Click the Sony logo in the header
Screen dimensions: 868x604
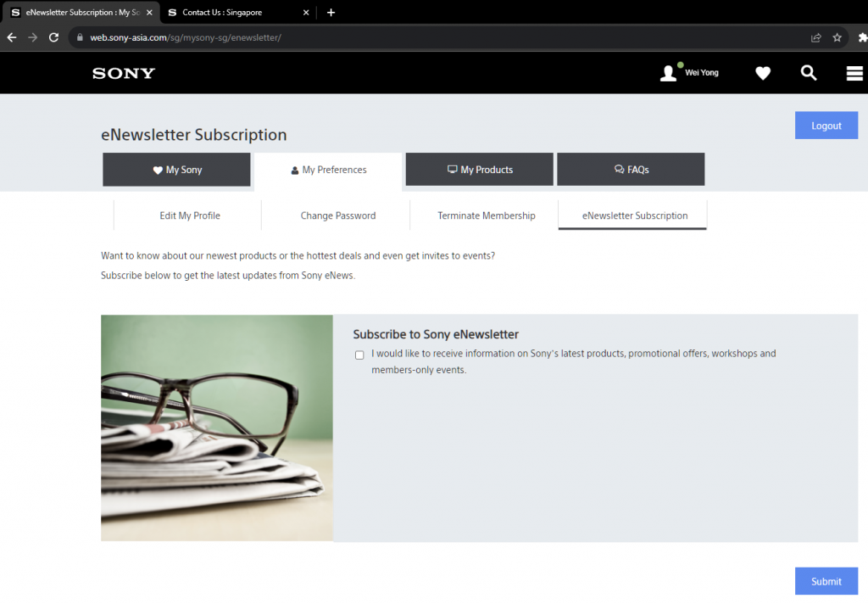coord(124,73)
